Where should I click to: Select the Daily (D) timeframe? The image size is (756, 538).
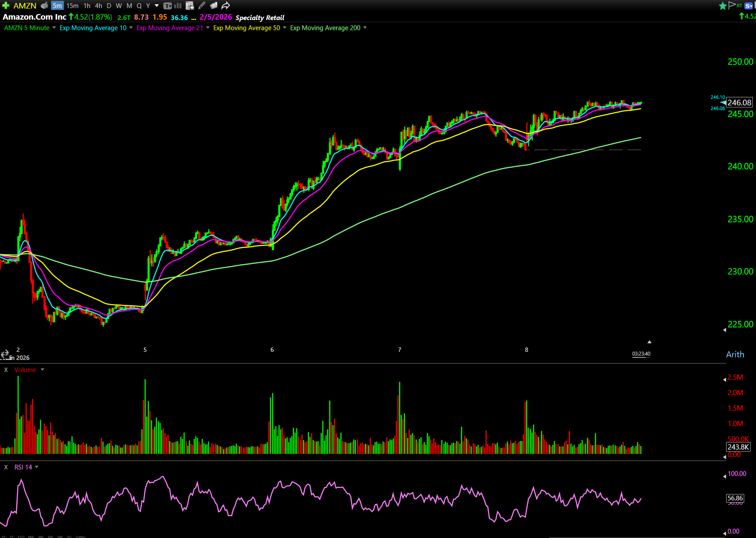click(x=109, y=6)
